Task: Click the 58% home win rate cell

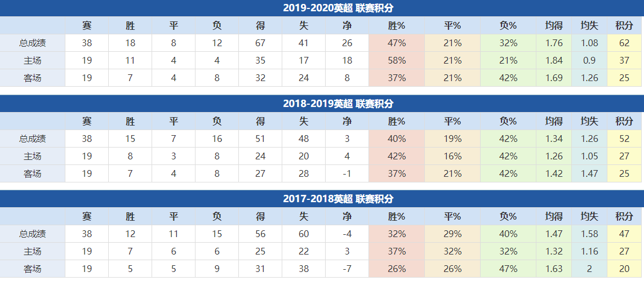Action: tap(397, 61)
